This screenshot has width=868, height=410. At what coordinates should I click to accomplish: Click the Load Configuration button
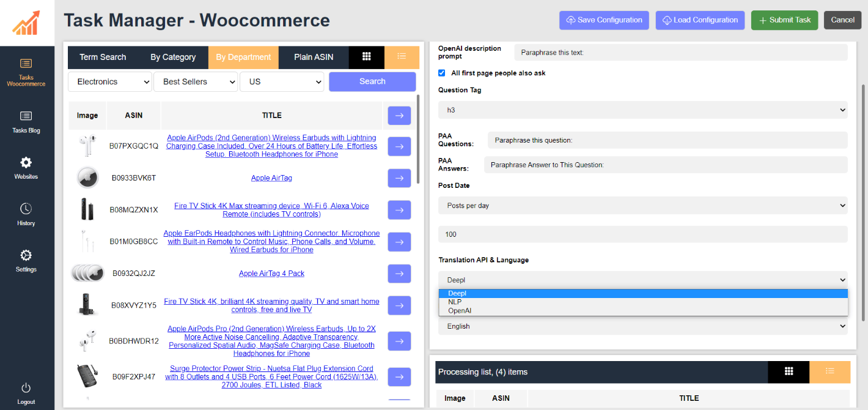click(700, 20)
